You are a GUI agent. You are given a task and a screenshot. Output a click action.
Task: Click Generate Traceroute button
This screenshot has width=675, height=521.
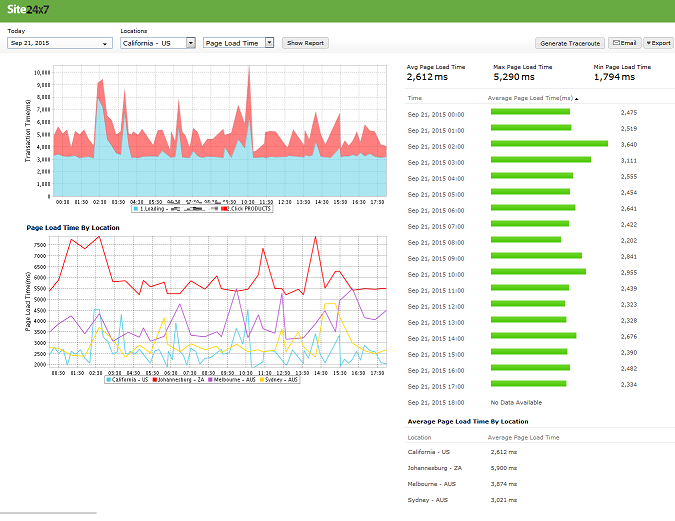click(570, 43)
